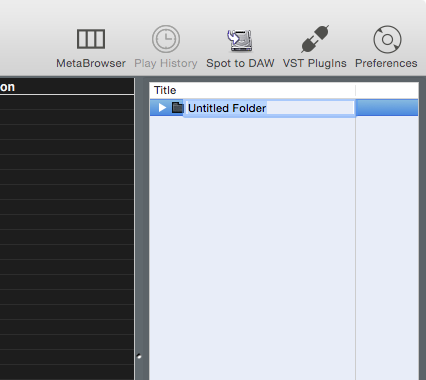Click the splitter handle between the two panels

(x=139, y=356)
